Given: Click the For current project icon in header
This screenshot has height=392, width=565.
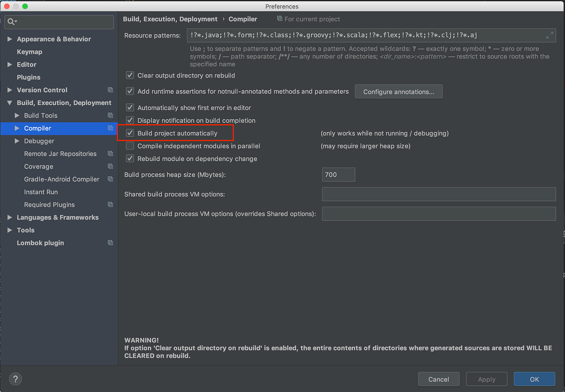Looking at the screenshot, I should point(279,19).
